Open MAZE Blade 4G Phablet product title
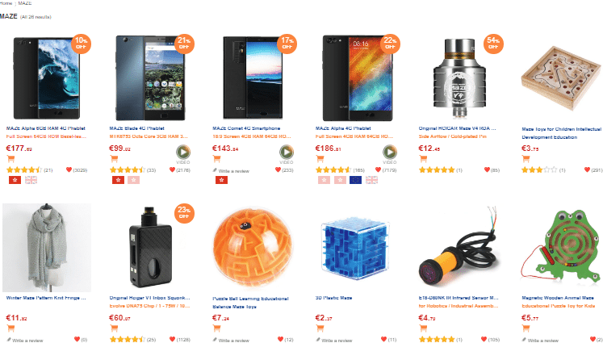 click(x=136, y=128)
